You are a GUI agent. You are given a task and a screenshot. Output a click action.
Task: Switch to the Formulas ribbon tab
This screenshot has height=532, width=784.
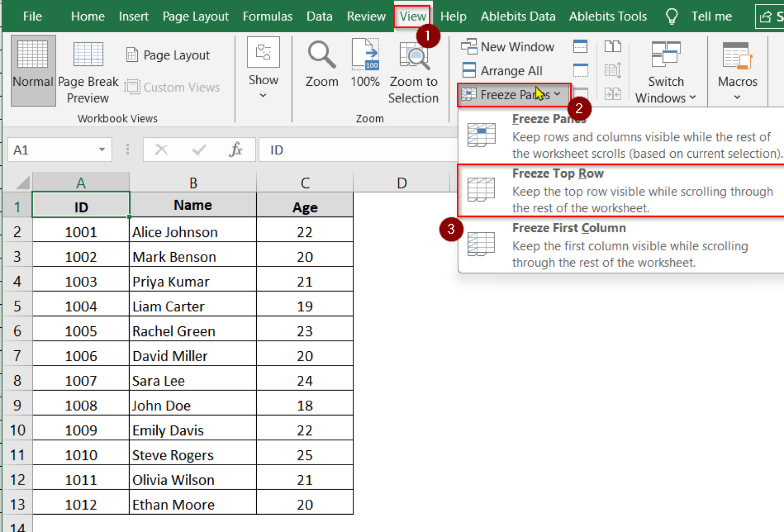tap(267, 16)
